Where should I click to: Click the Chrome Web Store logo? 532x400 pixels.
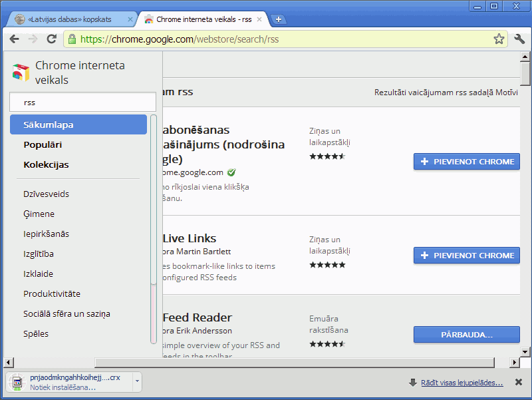pyautogui.click(x=21, y=72)
